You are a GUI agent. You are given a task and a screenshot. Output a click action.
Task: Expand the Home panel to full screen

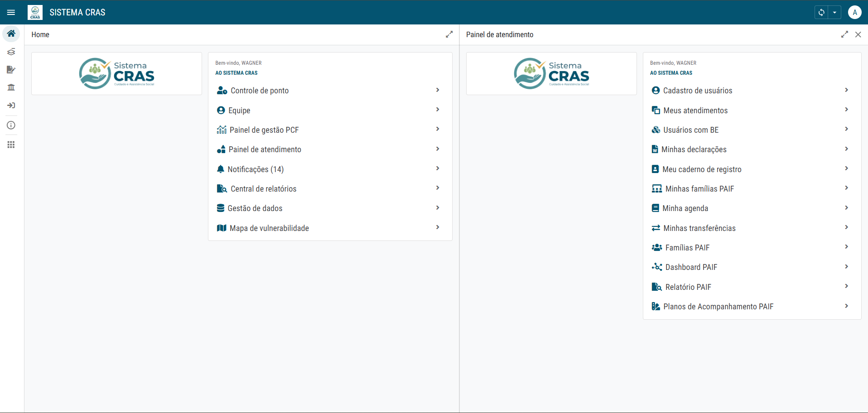tap(449, 34)
